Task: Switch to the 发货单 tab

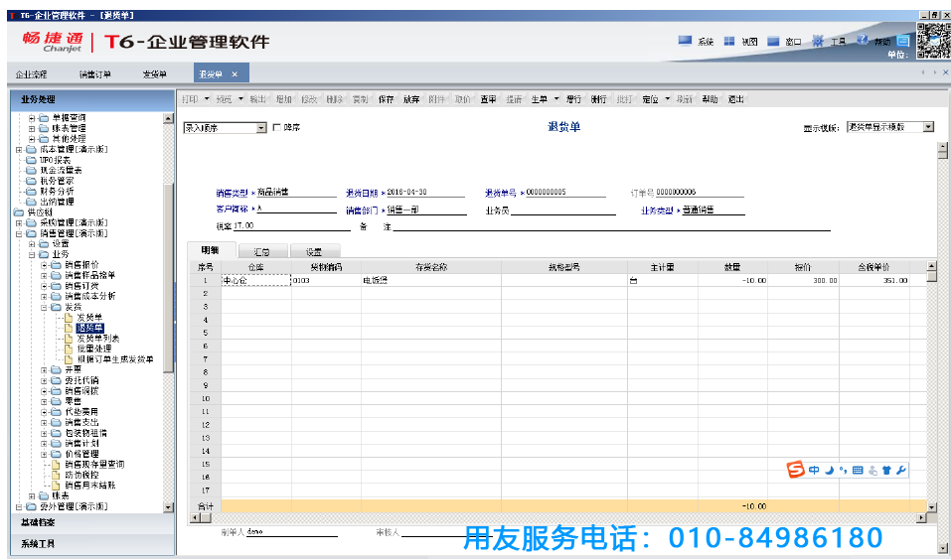Action: click(x=154, y=73)
